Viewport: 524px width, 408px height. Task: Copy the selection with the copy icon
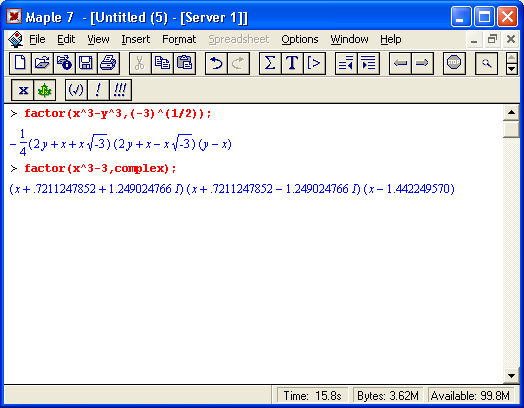[162, 63]
